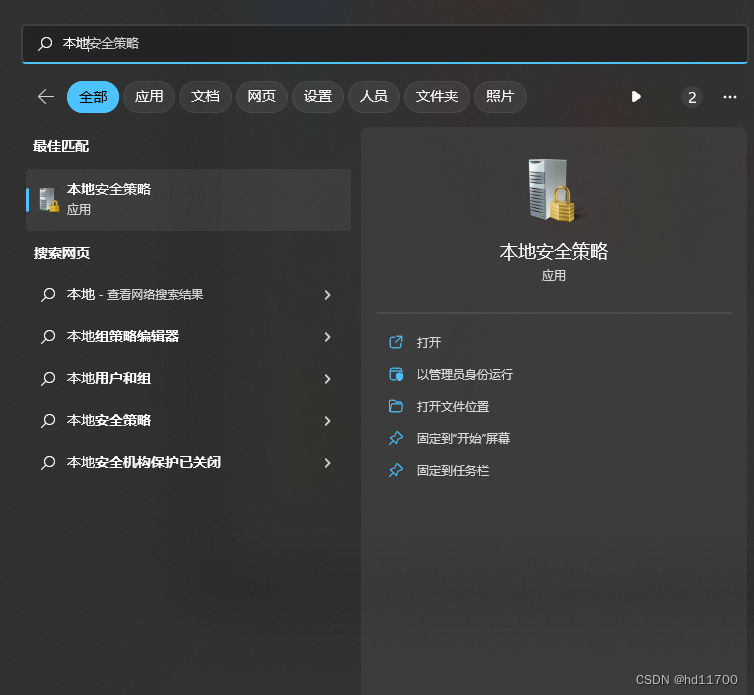This screenshot has width=754, height=695.
Task: Switch to the 网页 filter tab
Action: pyautogui.click(x=262, y=97)
